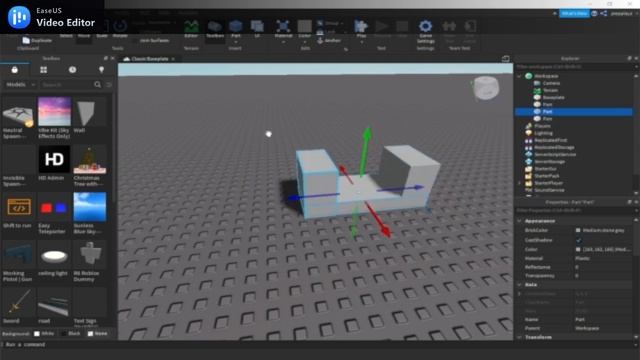Click the Color tool icon
This screenshot has height=360, width=640.
point(304,27)
